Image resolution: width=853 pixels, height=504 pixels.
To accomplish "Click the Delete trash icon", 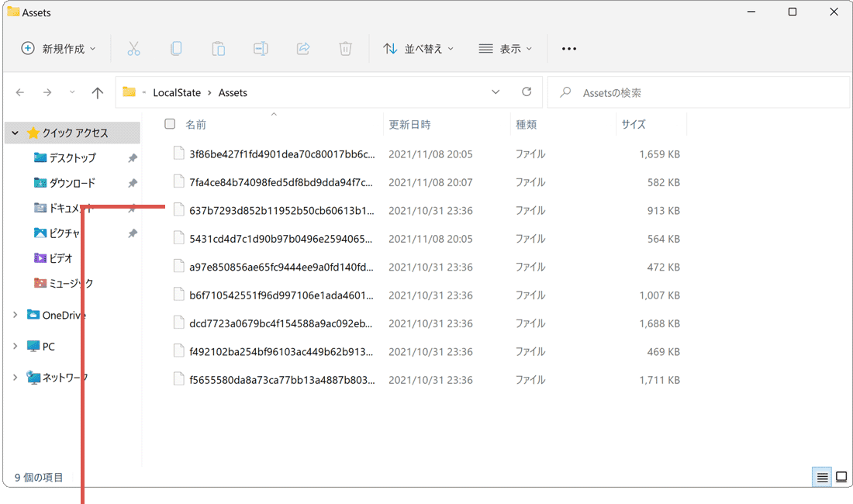I will tap(344, 48).
